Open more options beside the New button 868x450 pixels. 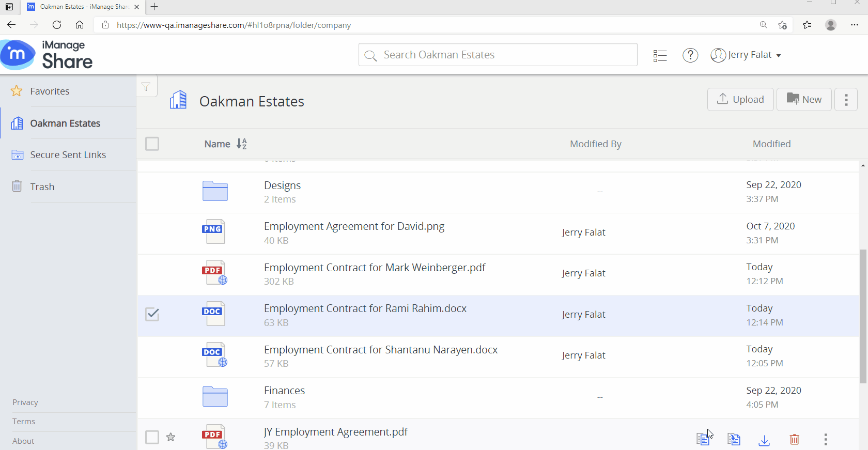click(846, 99)
